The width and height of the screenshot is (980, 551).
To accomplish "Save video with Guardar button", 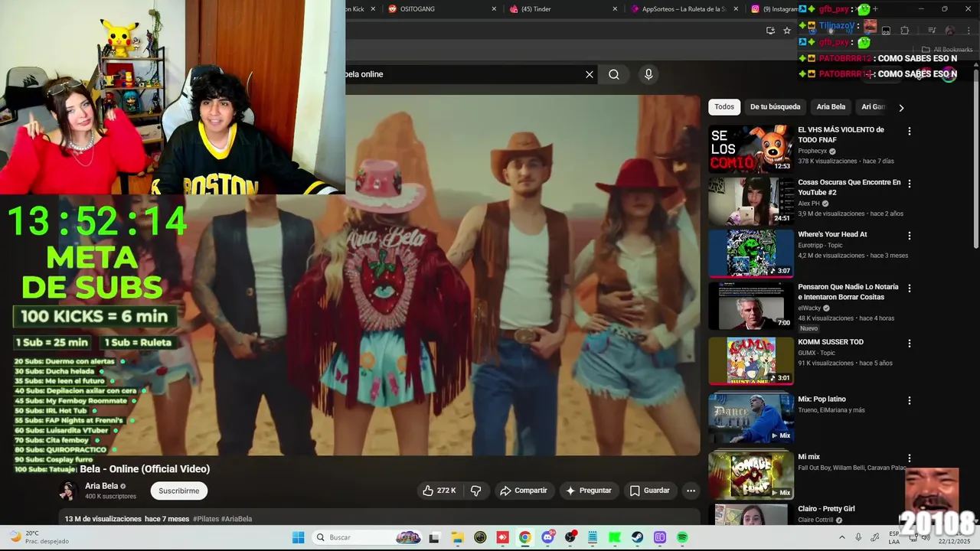I will (649, 491).
